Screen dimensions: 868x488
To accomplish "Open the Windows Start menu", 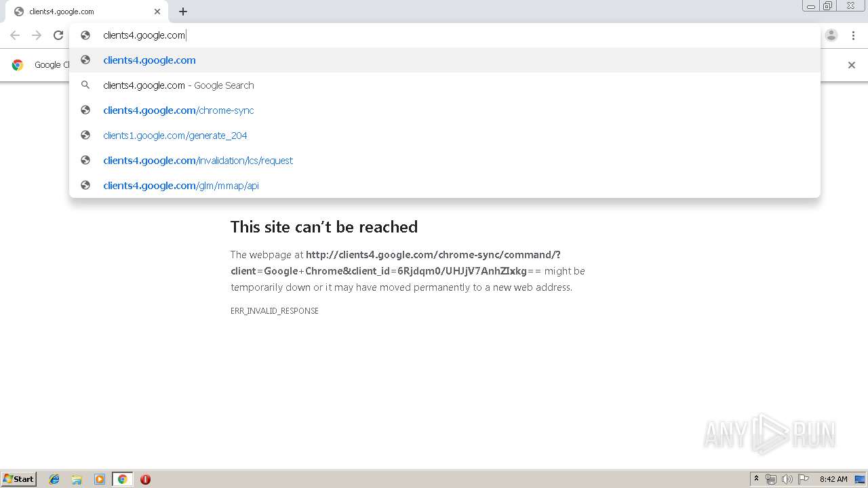I will [x=19, y=479].
